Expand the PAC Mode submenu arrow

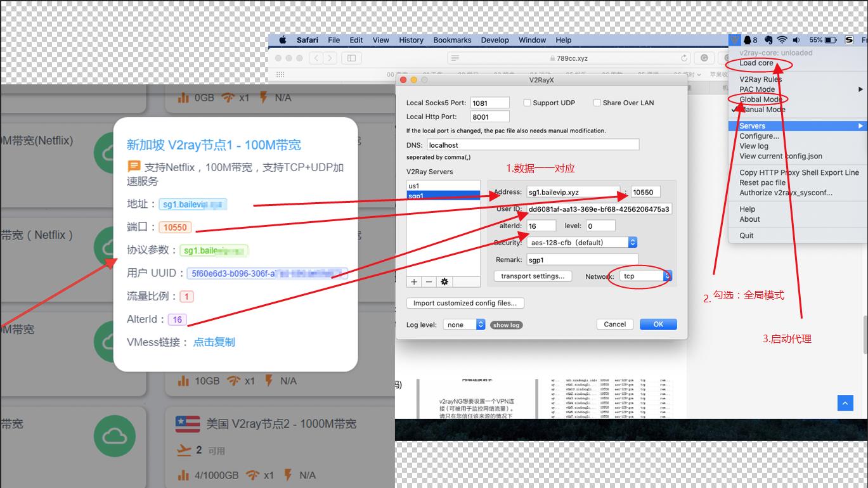(860, 89)
